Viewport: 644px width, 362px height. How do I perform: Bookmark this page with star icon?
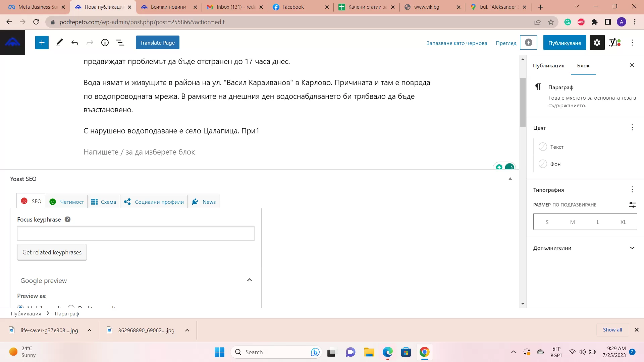click(x=551, y=22)
